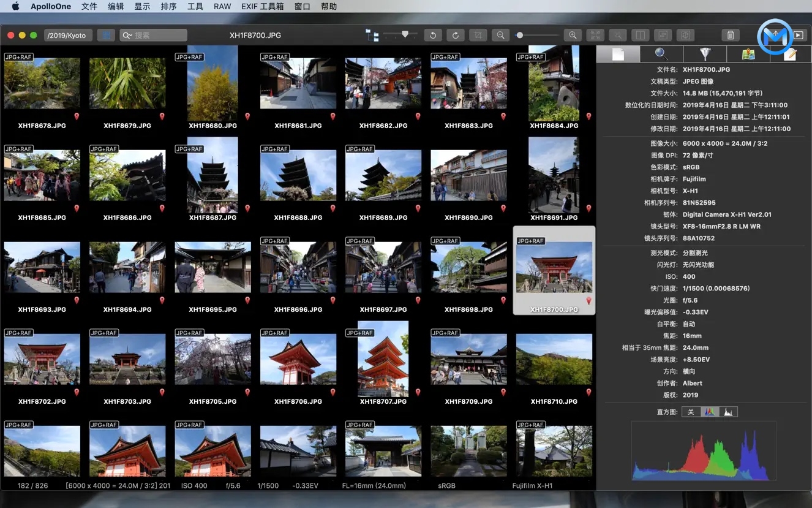Click the zoom in magnifier icon
The height and width of the screenshot is (508, 812).
click(x=573, y=36)
